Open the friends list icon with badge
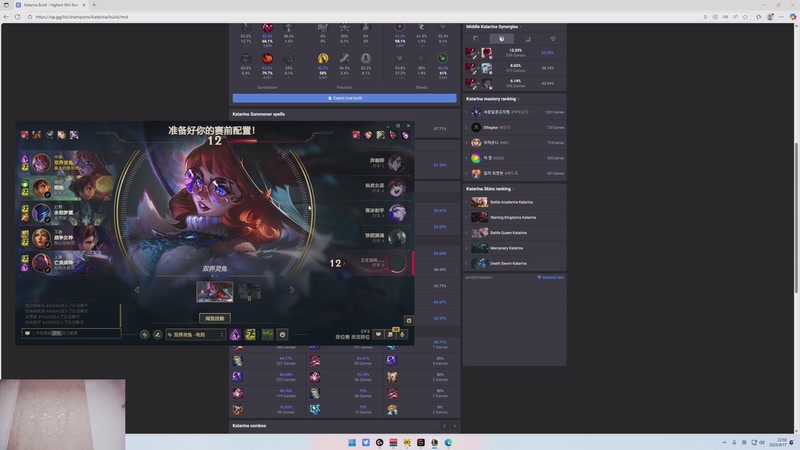 tap(390, 335)
